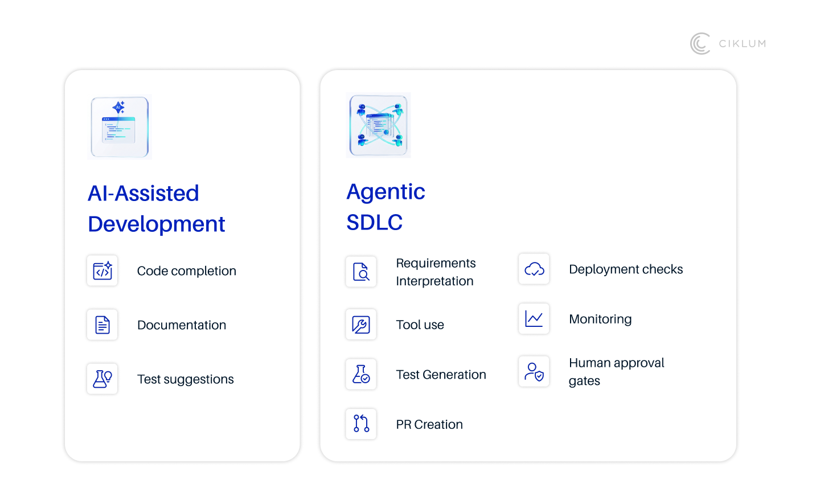820x504 pixels.
Task: Click the Documentation page icon
Action: [102, 325]
